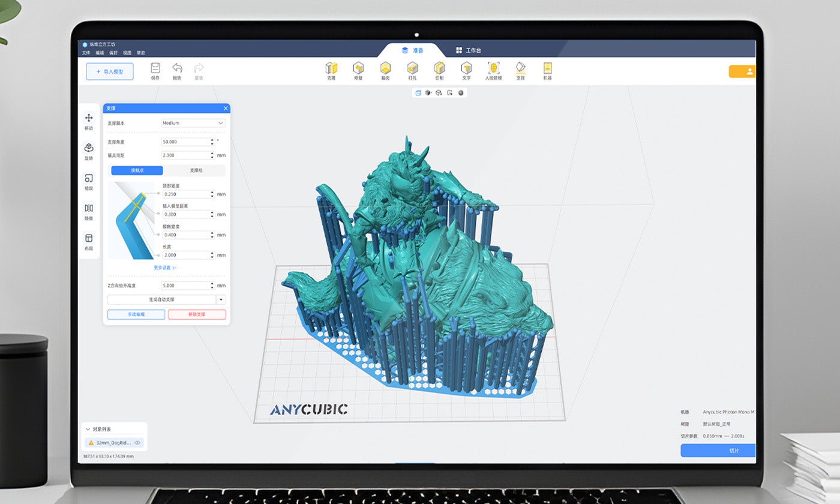Open the 支撑脚本 Medium dropdown

[x=193, y=122]
